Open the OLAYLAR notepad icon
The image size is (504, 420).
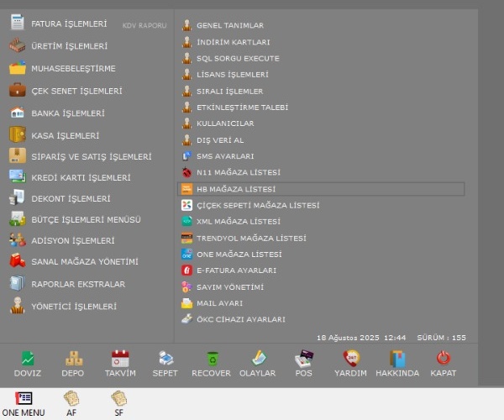click(x=259, y=359)
